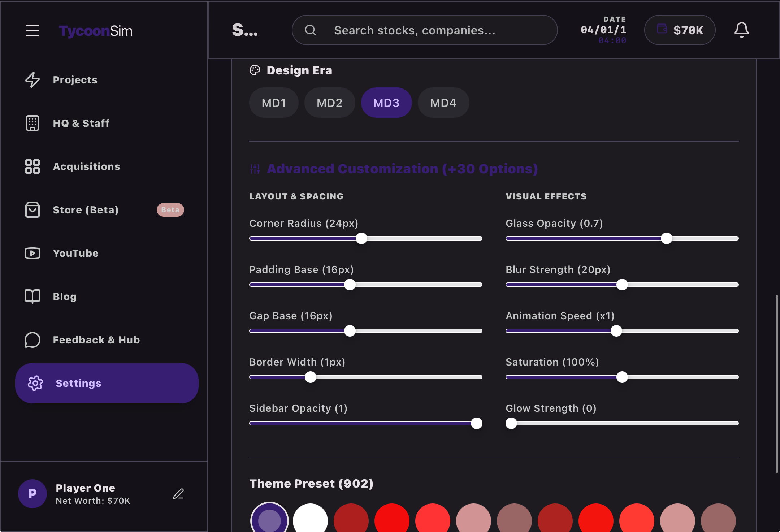Screen dimensions: 780x532
Task: Click the Acquisitions grid icon
Action: (x=32, y=166)
